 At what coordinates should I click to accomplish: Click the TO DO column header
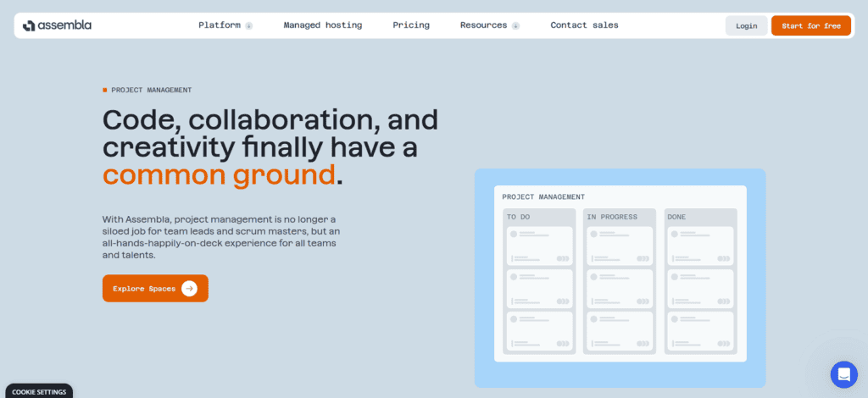[519, 218]
